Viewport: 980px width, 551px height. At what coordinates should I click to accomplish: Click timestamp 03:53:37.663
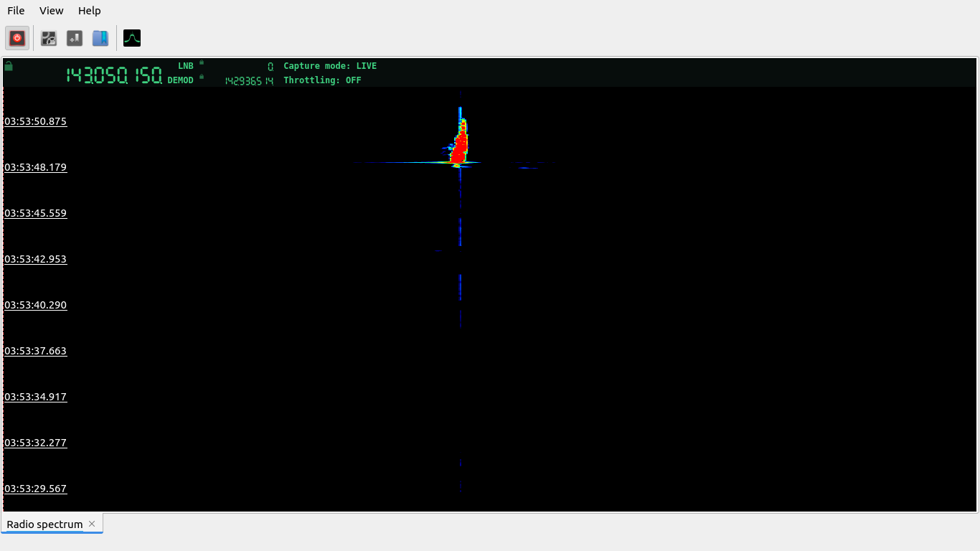36,351
